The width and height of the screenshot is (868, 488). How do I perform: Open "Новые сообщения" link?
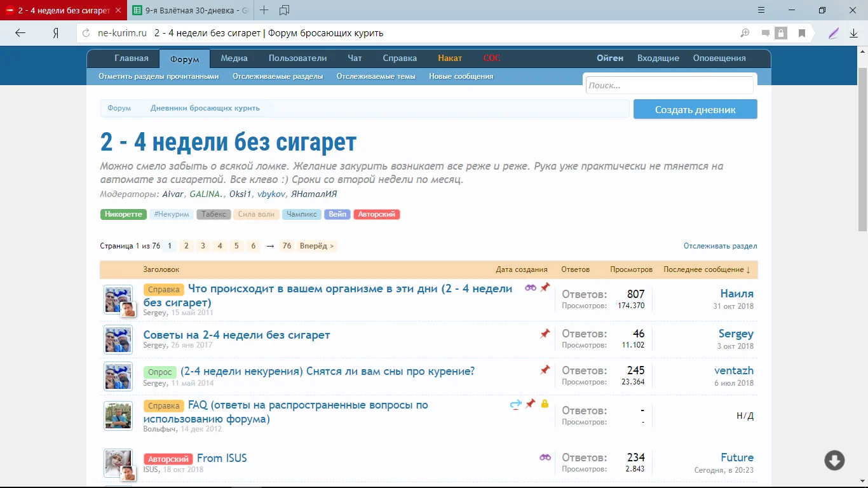tap(461, 76)
